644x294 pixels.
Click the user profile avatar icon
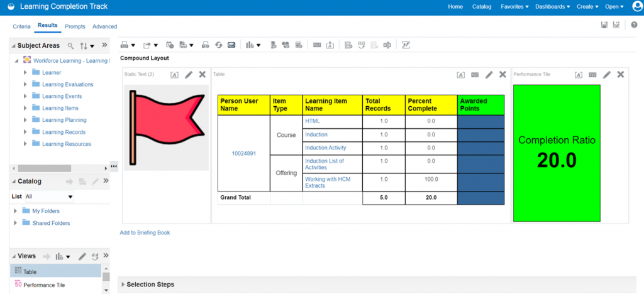[x=637, y=6]
